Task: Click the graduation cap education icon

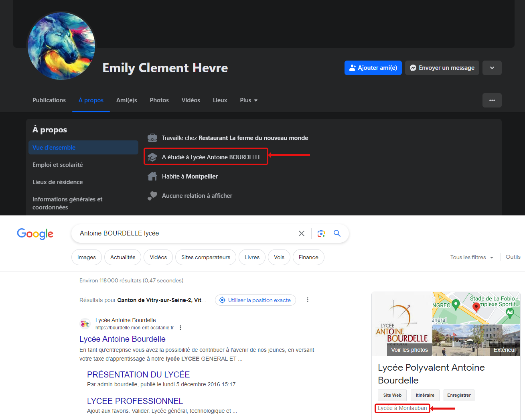Action: (x=152, y=157)
